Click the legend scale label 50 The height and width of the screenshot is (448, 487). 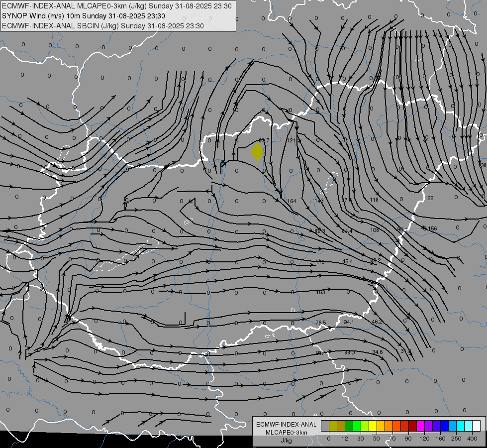click(377, 439)
